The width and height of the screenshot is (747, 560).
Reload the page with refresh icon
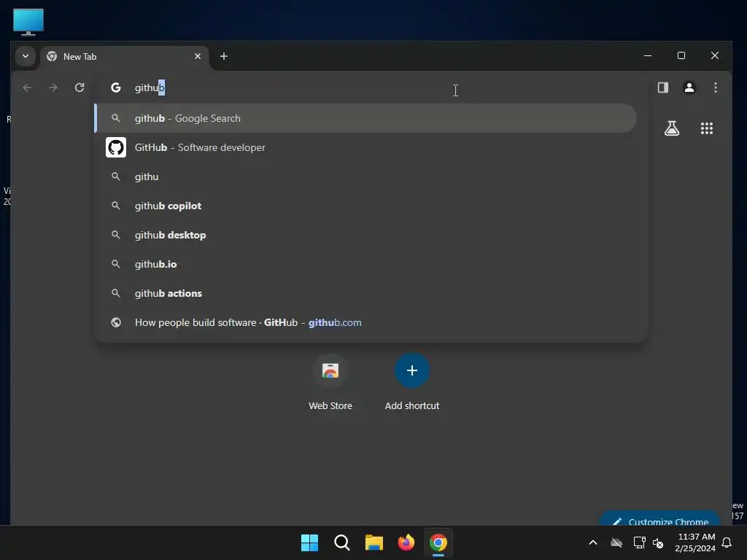79,87
